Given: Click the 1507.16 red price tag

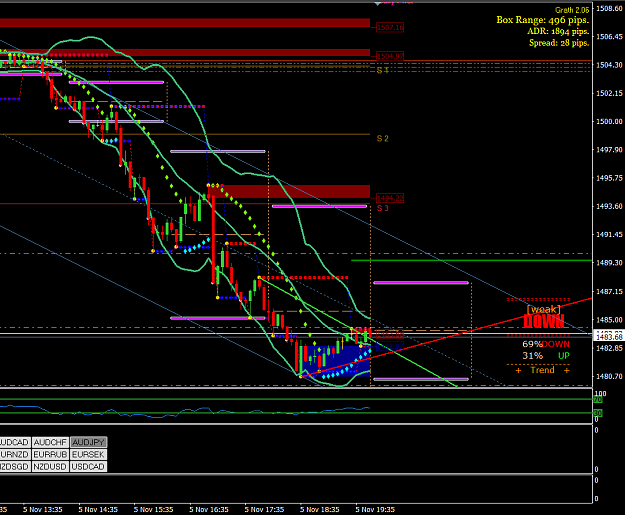Looking at the screenshot, I should point(390,28).
